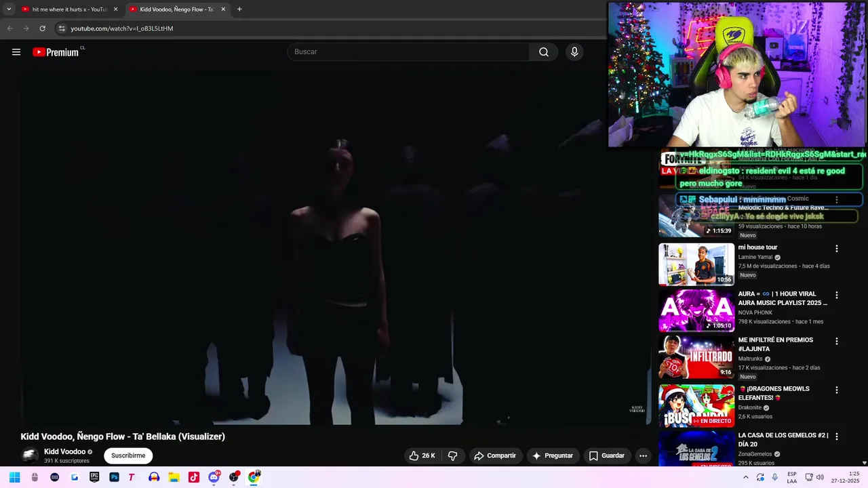This screenshot has width=868, height=488.
Task: Open options menu for 'LA CASA DE LOS GEMELOS'
Action: click(836, 436)
